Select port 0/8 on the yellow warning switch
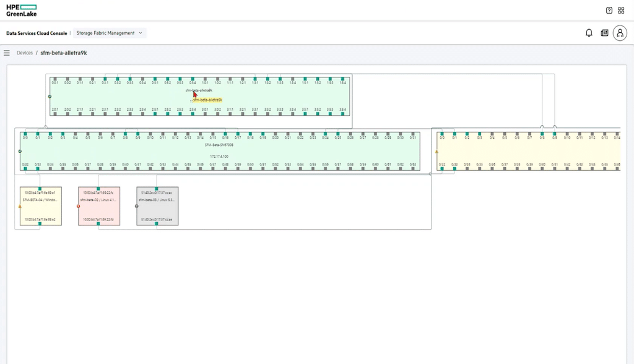The width and height of the screenshot is (634, 364). pyautogui.click(x=542, y=134)
